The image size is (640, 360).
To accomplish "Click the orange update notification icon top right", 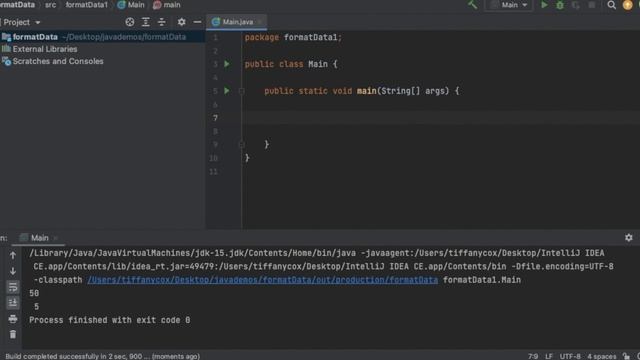I will [628, 5].
